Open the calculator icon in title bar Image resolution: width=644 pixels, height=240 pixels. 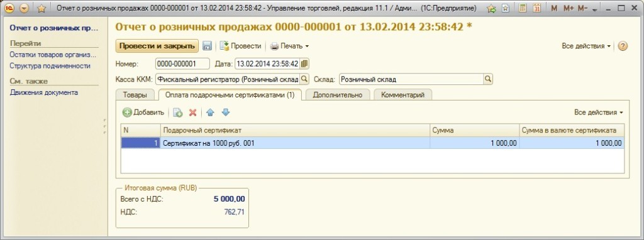coord(523,8)
